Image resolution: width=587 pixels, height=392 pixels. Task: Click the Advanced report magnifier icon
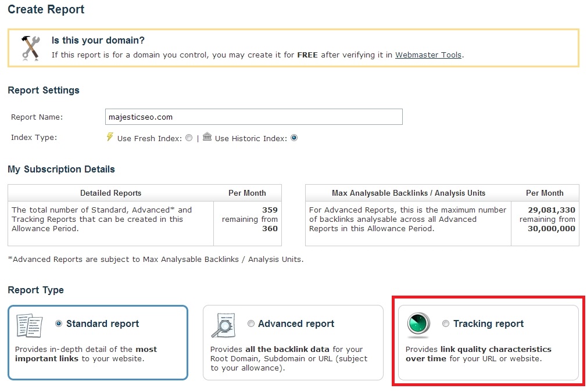pos(224,325)
